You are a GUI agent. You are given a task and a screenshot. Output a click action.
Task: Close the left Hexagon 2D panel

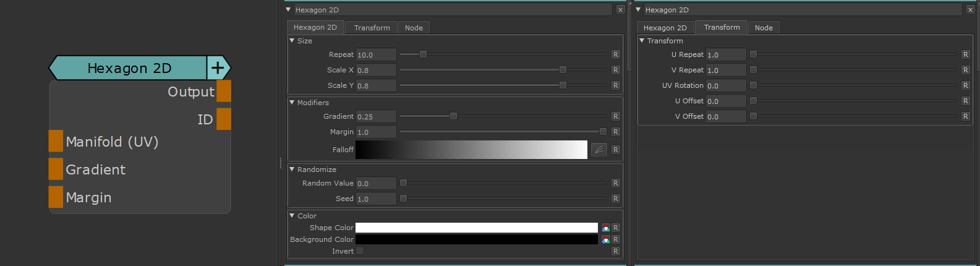(x=620, y=10)
